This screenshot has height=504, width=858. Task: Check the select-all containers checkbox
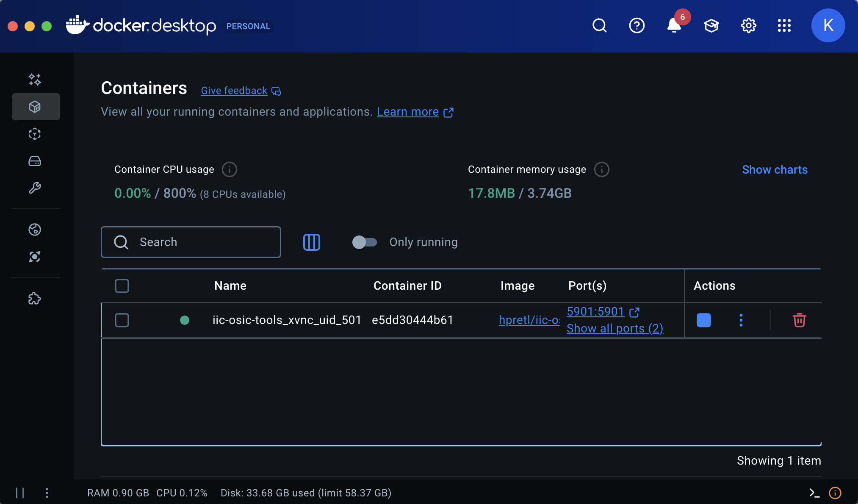(x=122, y=286)
